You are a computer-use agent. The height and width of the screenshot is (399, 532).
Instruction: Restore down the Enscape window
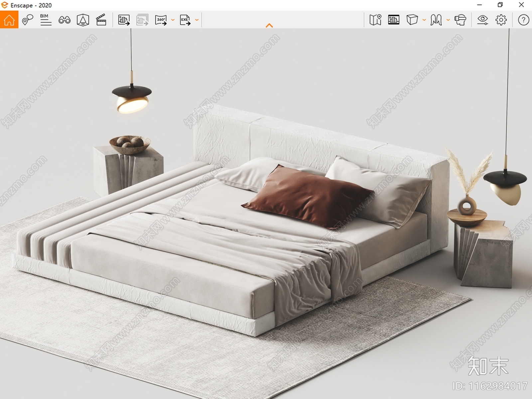coord(500,5)
